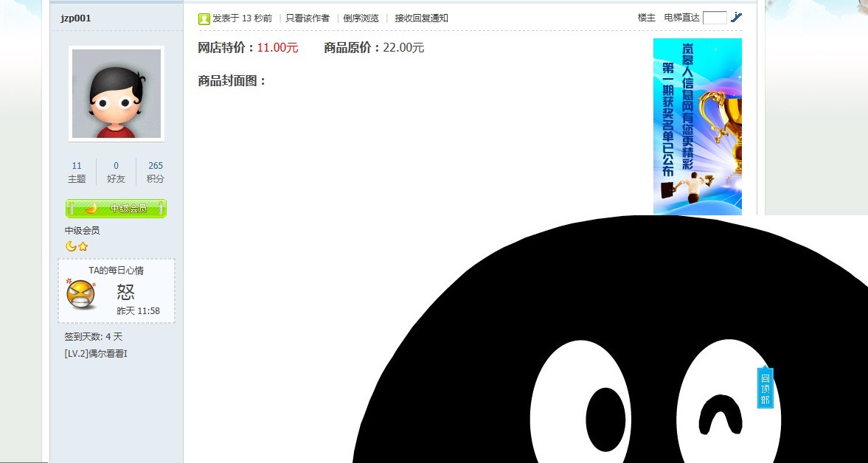Click the green 中级会员 badge
The width and height of the screenshot is (868, 463).
(x=116, y=209)
